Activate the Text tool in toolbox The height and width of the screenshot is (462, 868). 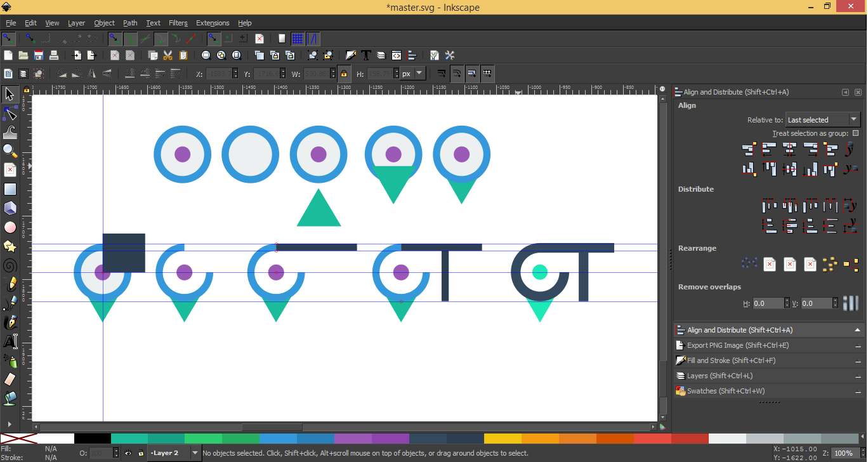10,341
